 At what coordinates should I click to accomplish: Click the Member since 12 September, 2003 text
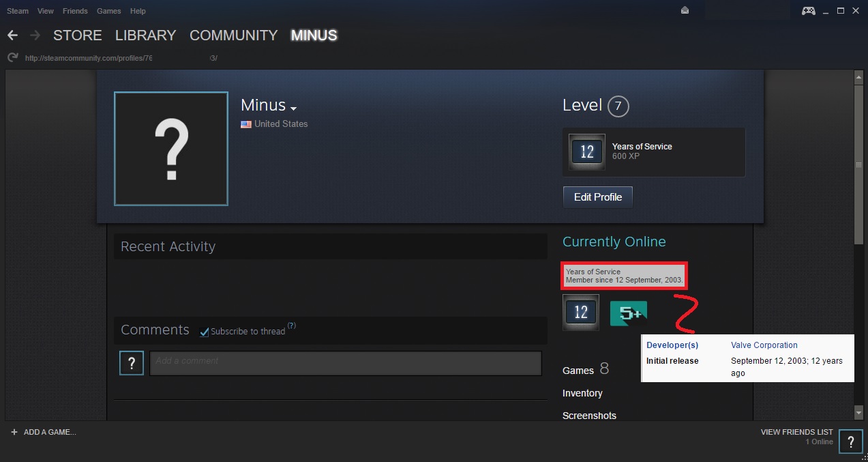tap(624, 280)
